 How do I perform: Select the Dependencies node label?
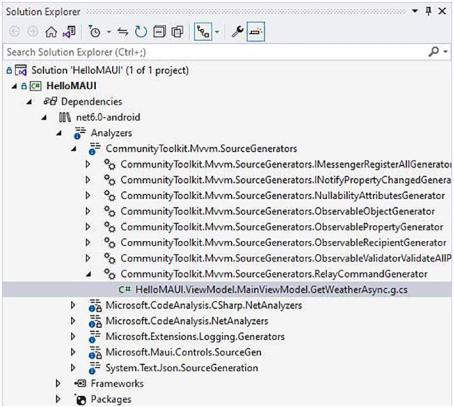tap(92, 102)
